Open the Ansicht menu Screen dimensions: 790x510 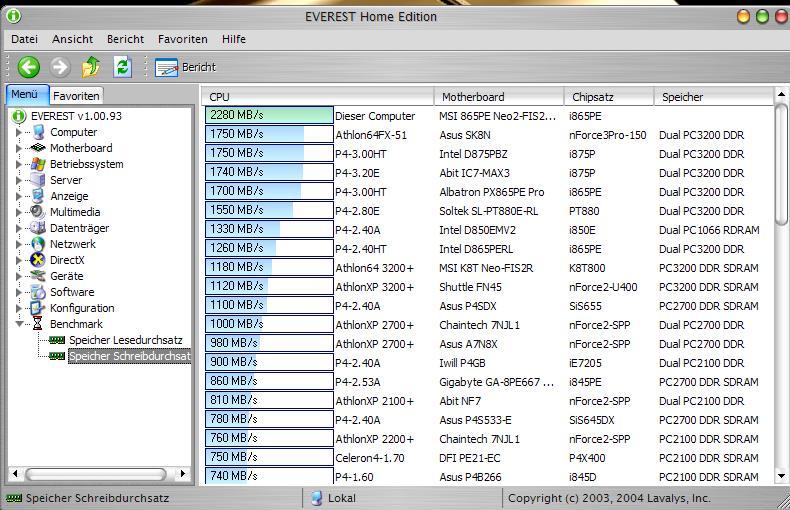[x=73, y=39]
